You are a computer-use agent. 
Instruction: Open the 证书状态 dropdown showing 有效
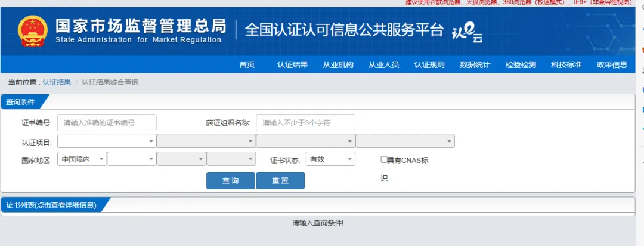click(330, 159)
